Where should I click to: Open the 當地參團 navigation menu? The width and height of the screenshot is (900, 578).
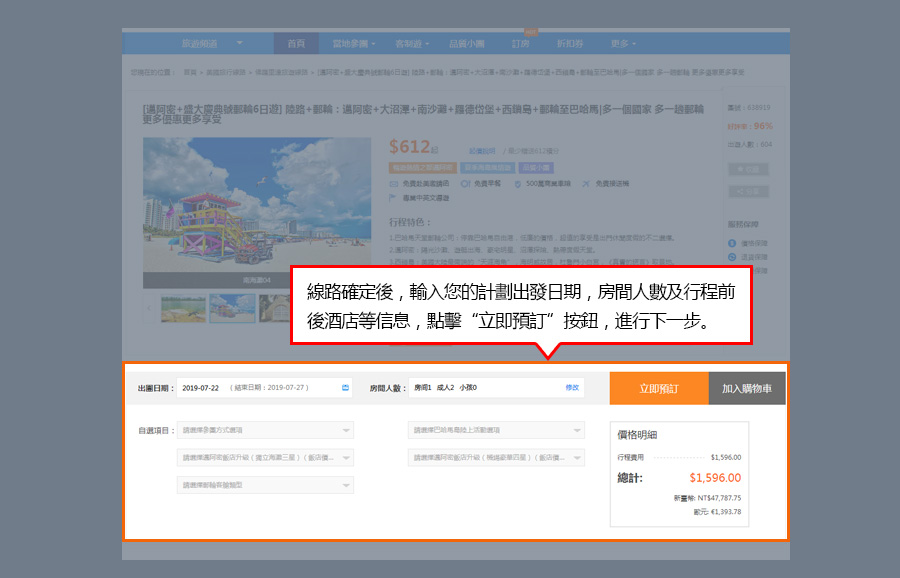pyautogui.click(x=354, y=44)
